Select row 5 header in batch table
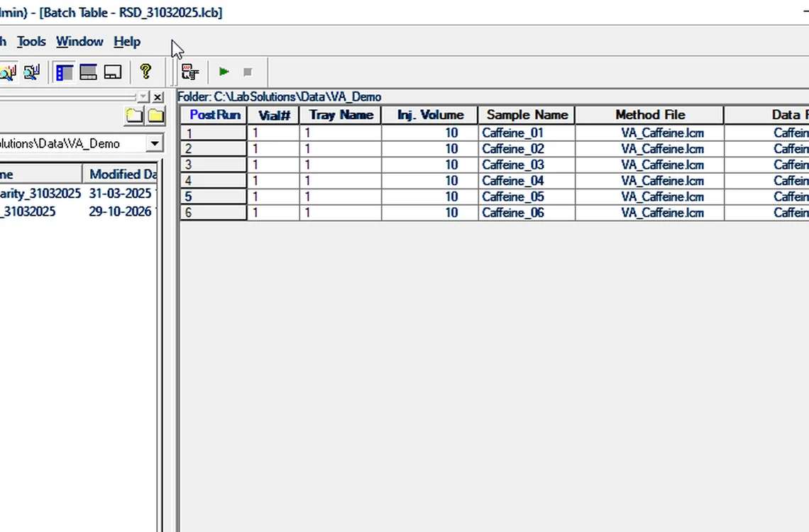Image resolution: width=809 pixels, height=532 pixels. tap(214, 197)
